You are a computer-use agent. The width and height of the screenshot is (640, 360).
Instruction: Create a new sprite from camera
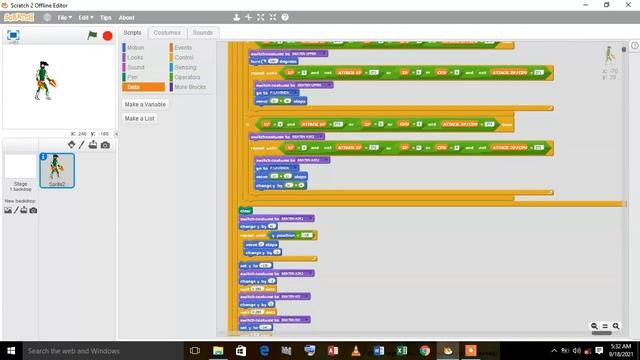105,145
